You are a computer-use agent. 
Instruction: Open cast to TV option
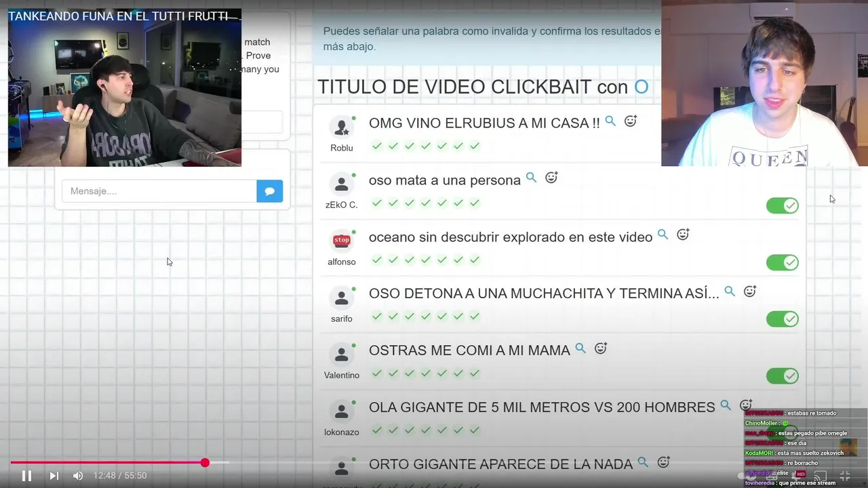(821, 476)
